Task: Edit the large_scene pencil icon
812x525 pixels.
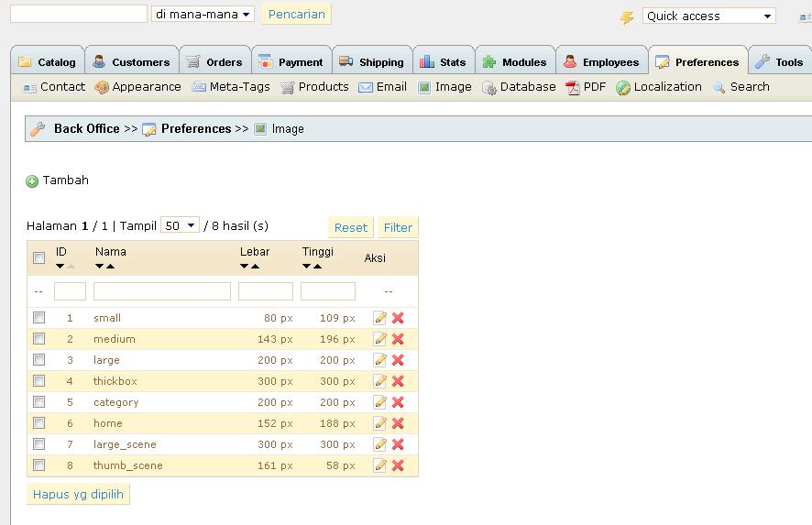Action: point(380,444)
